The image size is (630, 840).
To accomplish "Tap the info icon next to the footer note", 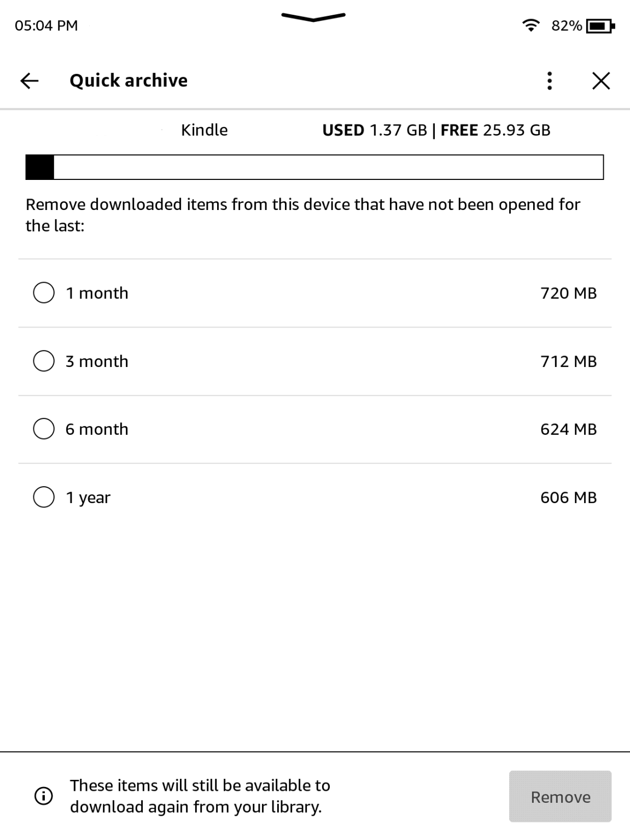I will coord(43,795).
